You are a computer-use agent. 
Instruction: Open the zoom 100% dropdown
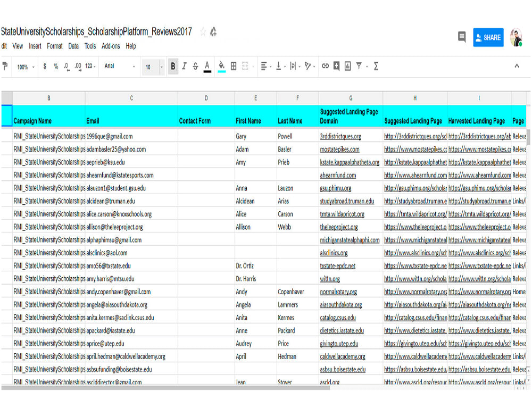pos(26,67)
